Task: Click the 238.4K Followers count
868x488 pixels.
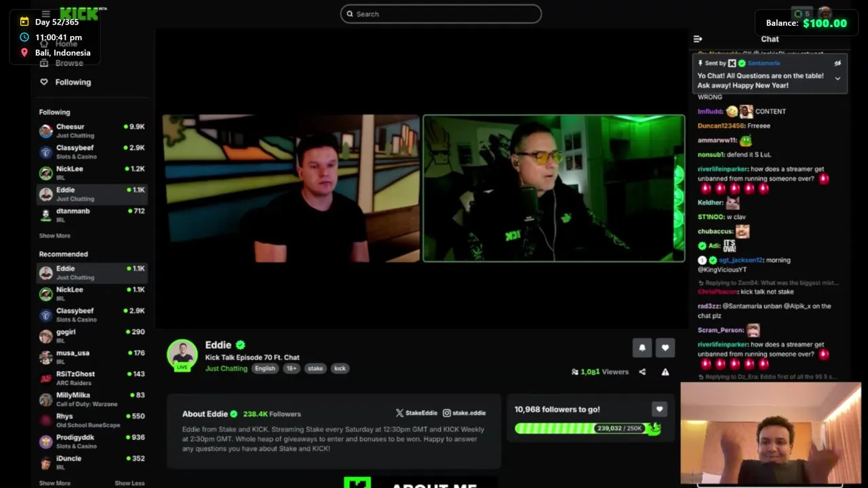Action: 272,414
